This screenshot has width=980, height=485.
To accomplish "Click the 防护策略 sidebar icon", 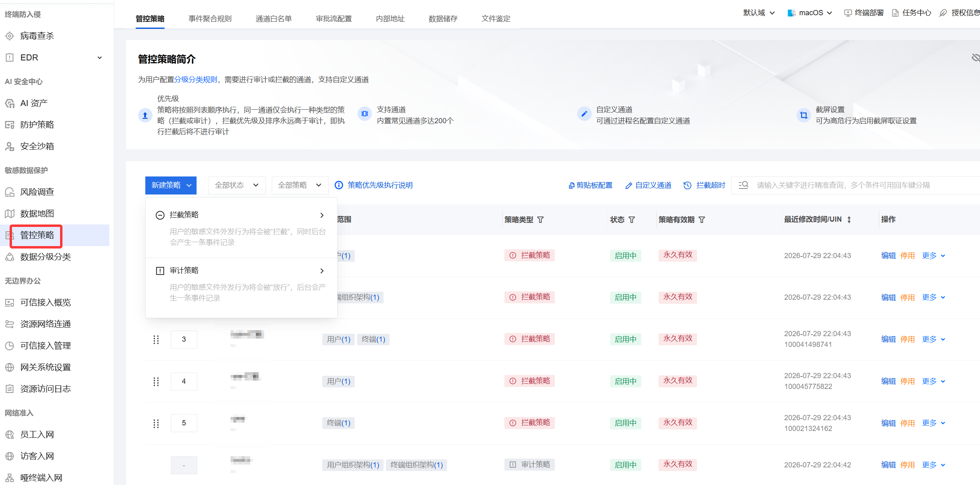I will coord(10,125).
